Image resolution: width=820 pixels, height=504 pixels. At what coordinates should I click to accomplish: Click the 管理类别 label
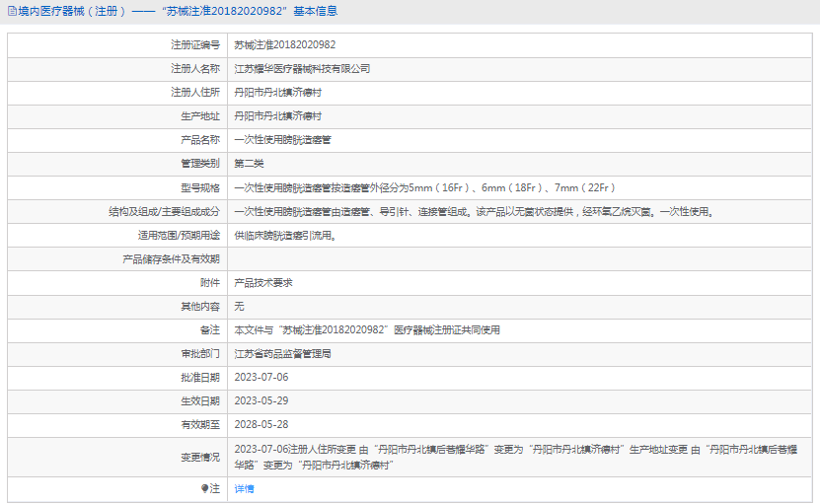pyautogui.click(x=200, y=164)
